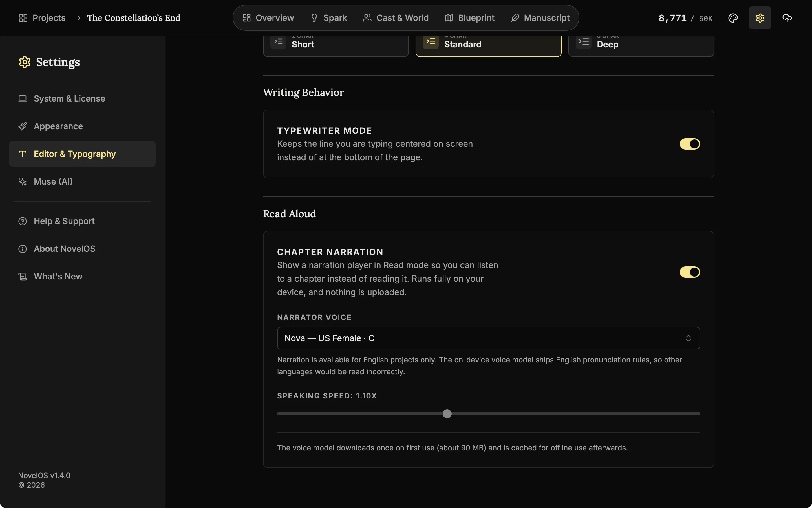Viewport: 812px width, 508px height.
Task: Open the Cast & World tab
Action: tap(396, 18)
